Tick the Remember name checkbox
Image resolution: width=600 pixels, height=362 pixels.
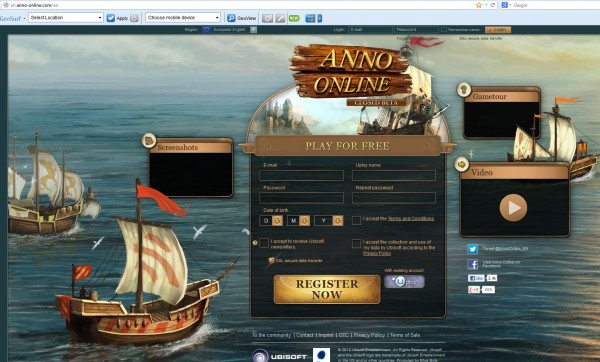coord(444,29)
